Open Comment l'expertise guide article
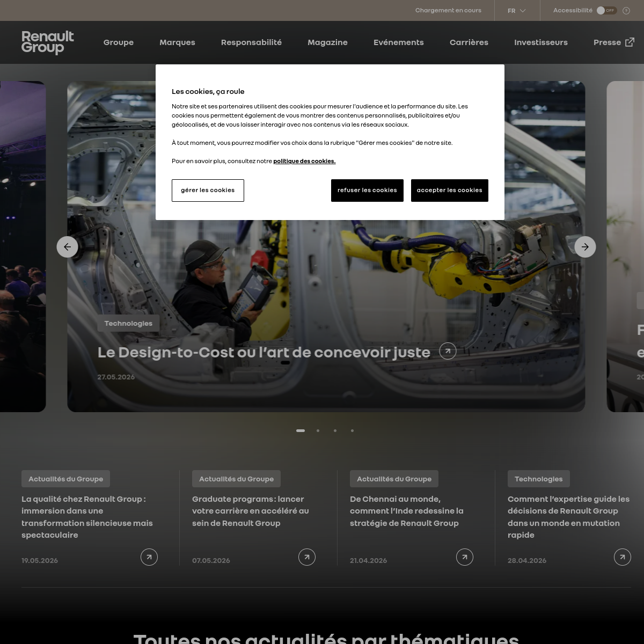Screen dimensions: 644x644 (x=569, y=517)
